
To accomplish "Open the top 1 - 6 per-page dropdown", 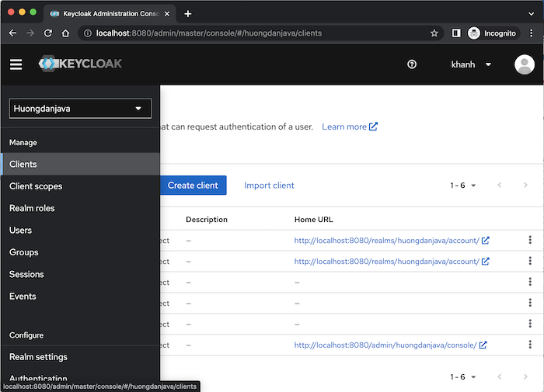I will click(463, 186).
